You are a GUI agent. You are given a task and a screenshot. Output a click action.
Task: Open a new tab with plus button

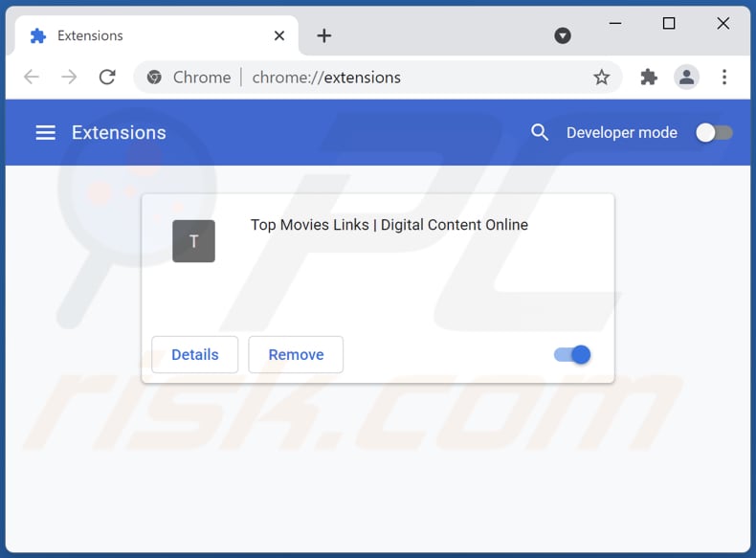324,35
